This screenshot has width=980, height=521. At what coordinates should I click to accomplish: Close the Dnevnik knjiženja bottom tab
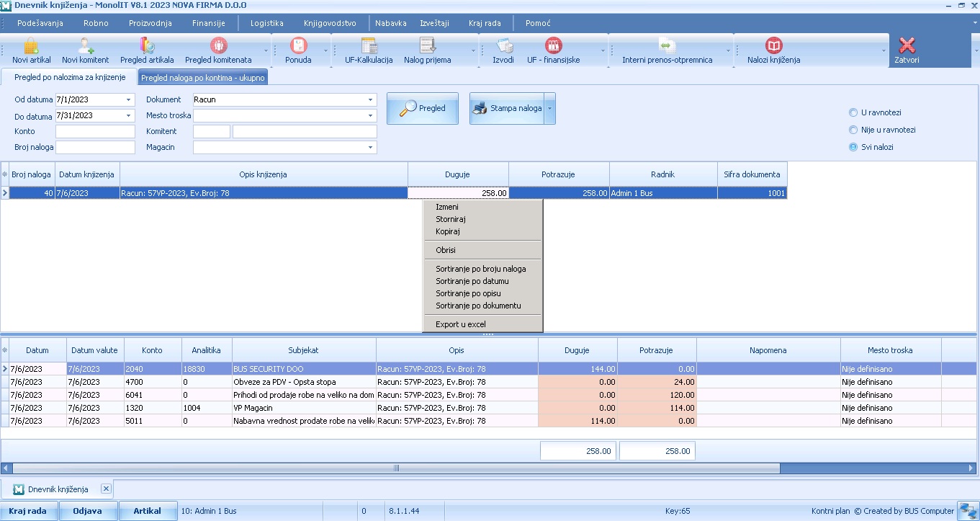106,489
